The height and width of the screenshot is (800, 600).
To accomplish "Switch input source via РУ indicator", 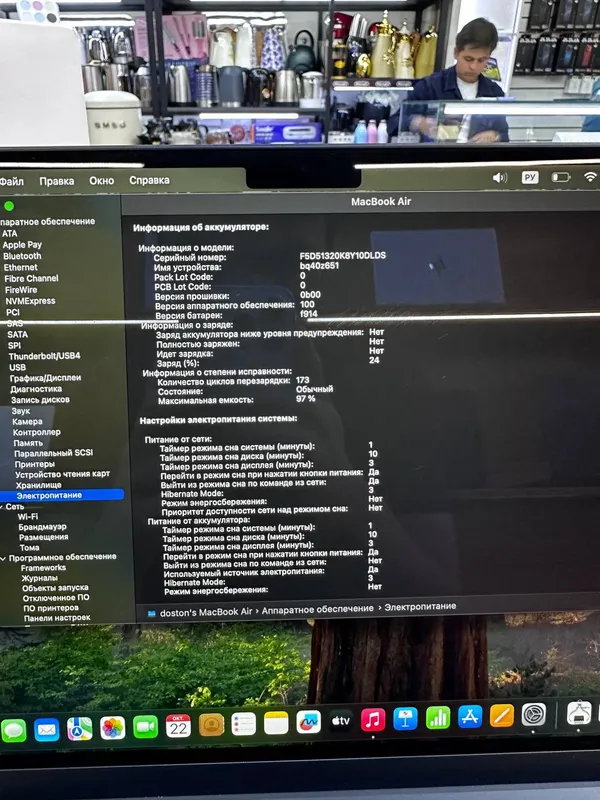I will pyautogui.click(x=530, y=177).
